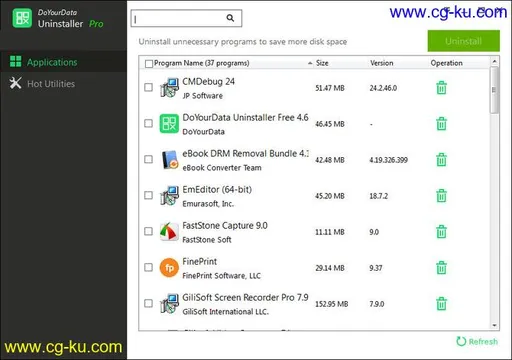
Task: Click the 9.37 version value
Action: pyautogui.click(x=376, y=268)
